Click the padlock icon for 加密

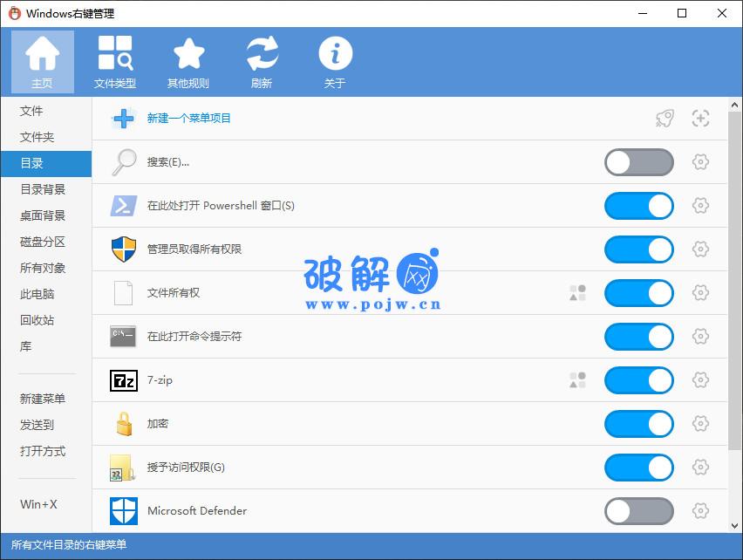coord(123,424)
